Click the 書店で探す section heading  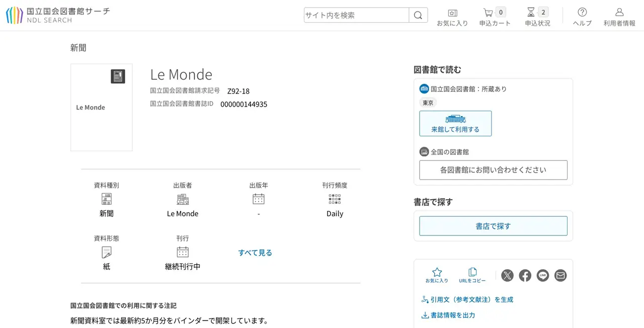(433, 202)
